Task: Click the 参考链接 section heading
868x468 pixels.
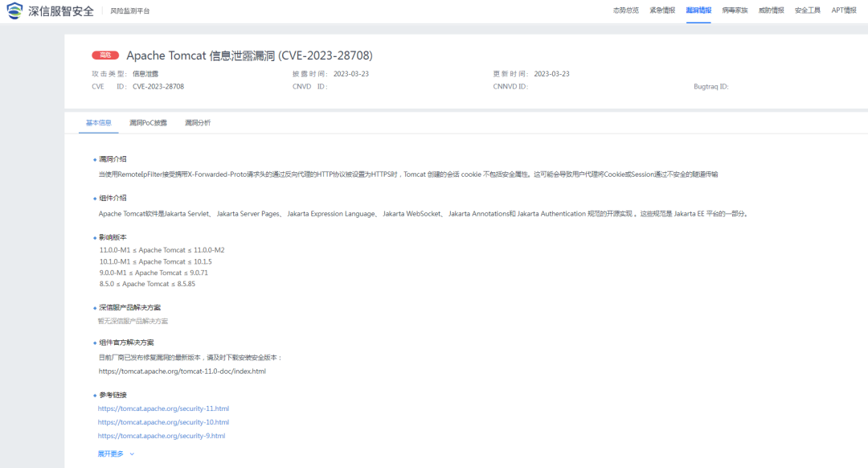Action: pos(113,395)
